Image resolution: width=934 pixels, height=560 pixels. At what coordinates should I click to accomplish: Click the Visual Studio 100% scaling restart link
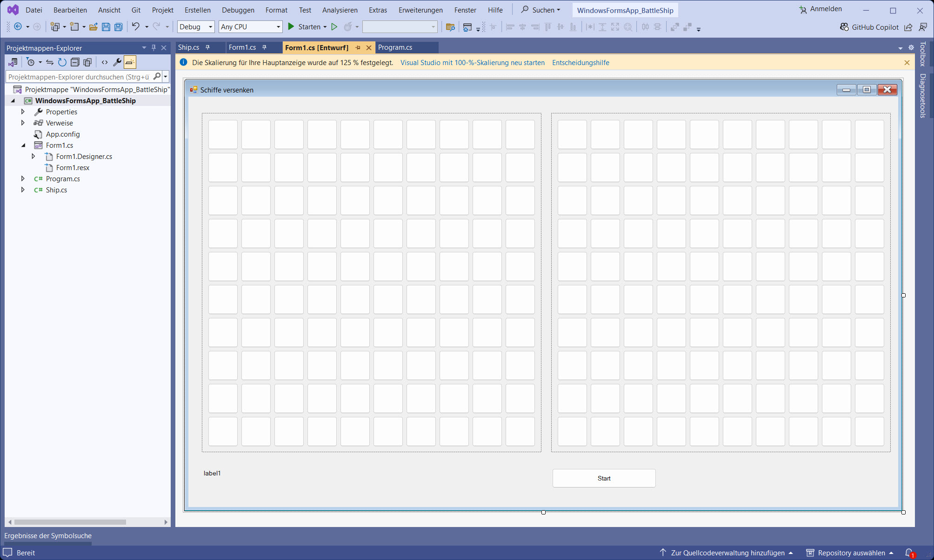tap(473, 62)
